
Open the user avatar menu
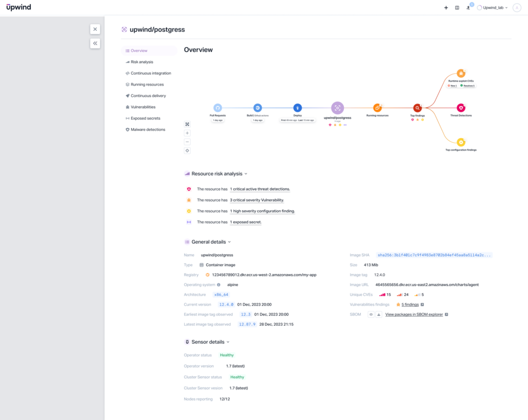pyautogui.click(x=517, y=8)
